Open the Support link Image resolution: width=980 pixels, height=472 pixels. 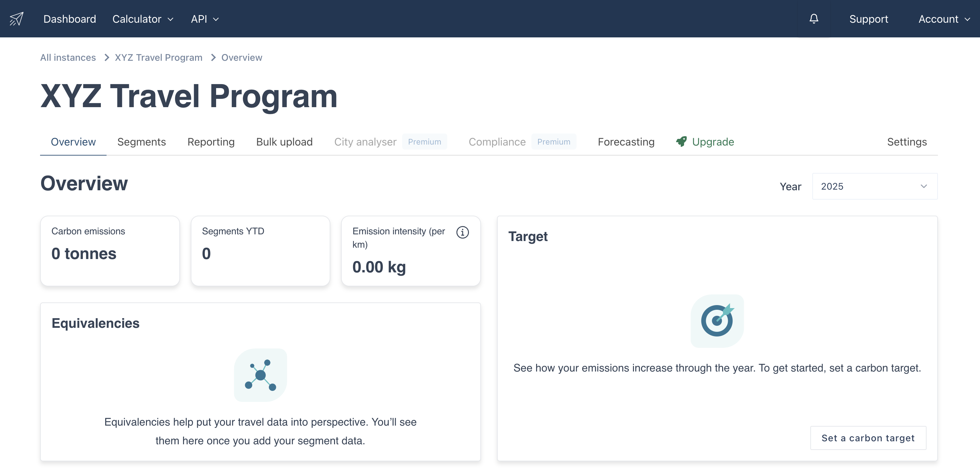[x=868, y=19]
